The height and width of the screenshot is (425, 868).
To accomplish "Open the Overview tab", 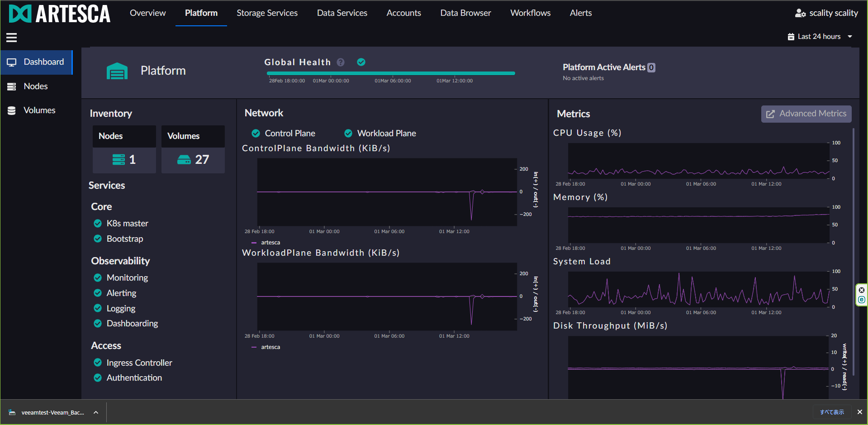I will click(x=148, y=13).
